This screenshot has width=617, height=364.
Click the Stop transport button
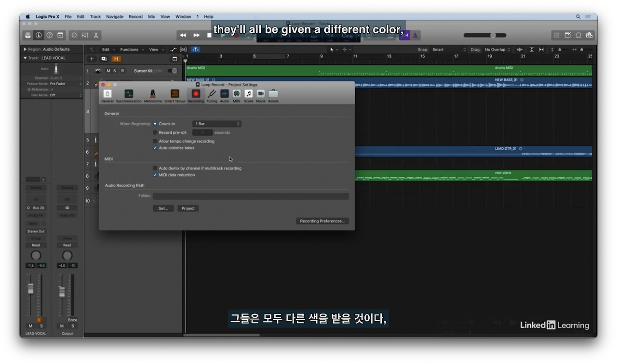pos(209,35)
